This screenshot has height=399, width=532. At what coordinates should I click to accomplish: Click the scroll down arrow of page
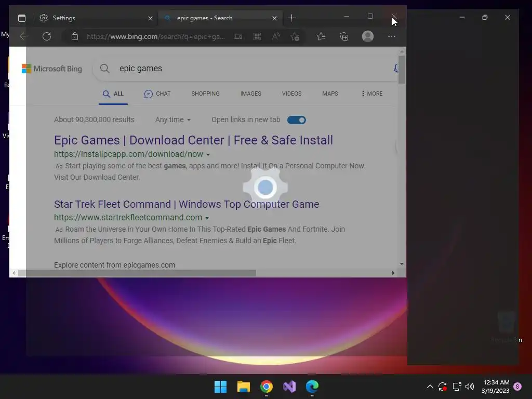click(x=402, y=264)
